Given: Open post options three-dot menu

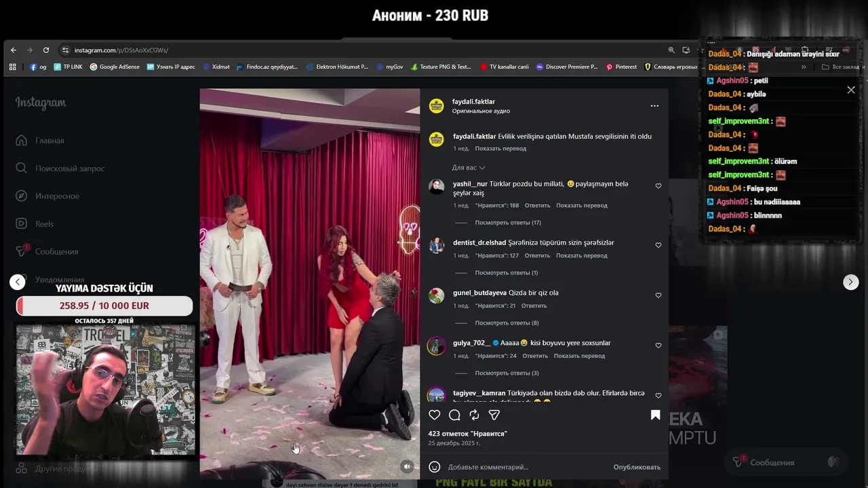Looking at the screenshot, I should click(654, 106).
